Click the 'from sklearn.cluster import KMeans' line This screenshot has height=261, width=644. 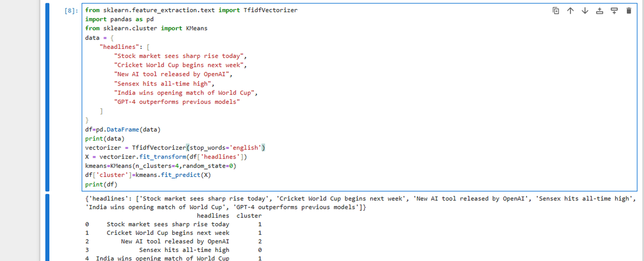[x=147, y=28]
